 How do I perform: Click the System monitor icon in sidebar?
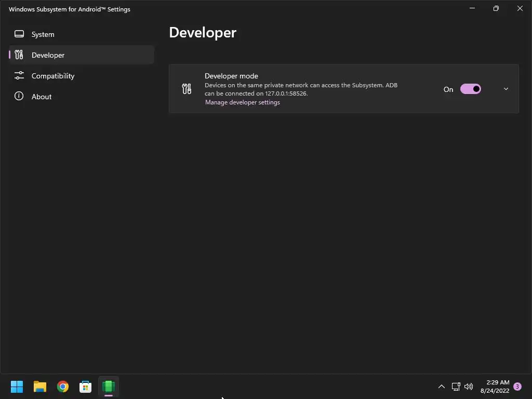point(19,34)
